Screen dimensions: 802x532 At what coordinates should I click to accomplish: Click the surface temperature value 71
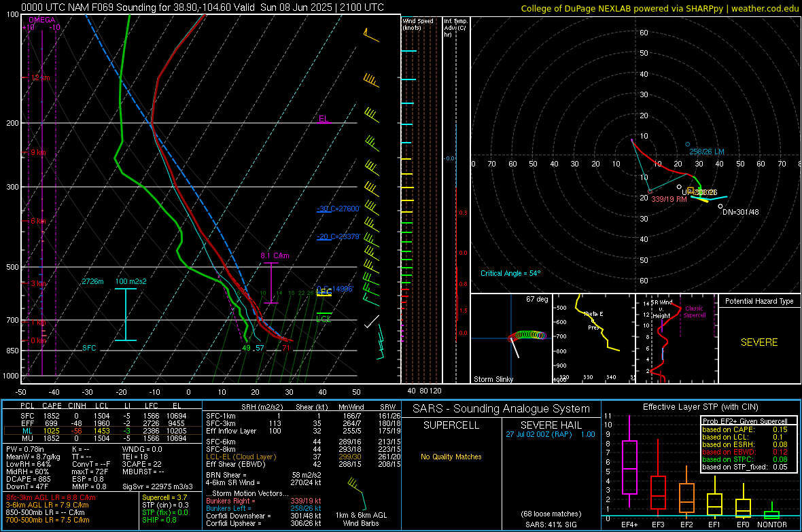(286, 348)
